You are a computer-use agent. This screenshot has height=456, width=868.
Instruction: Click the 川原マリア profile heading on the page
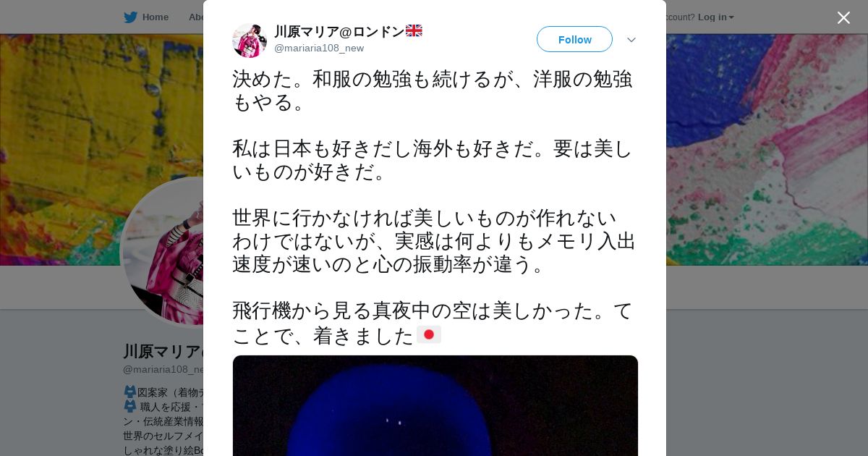click(x=163, y=352)
